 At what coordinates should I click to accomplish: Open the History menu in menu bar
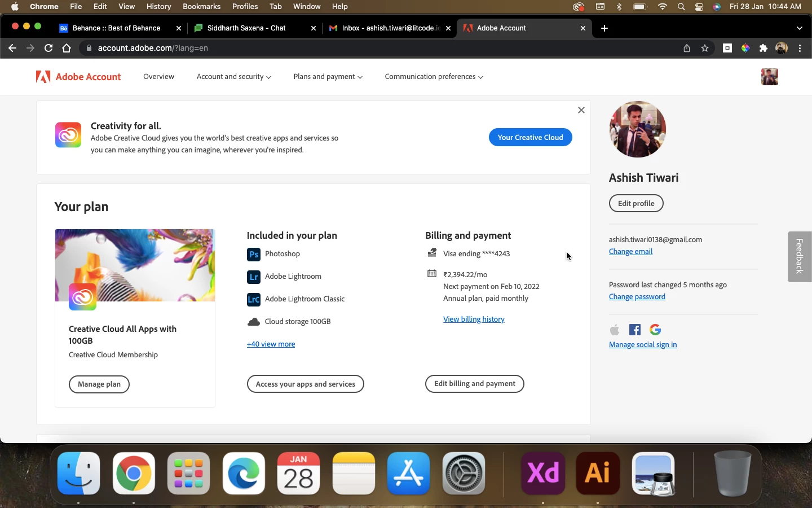(x=158, y=7)
